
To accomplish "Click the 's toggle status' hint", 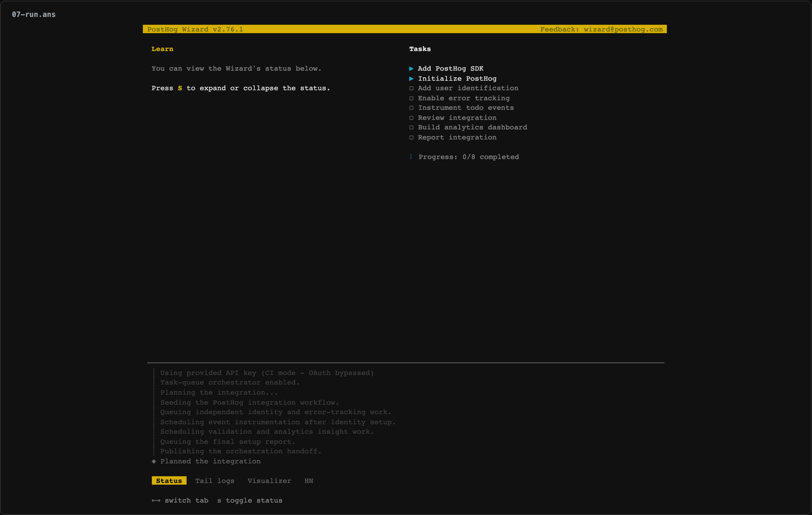I will pos(250,500).
